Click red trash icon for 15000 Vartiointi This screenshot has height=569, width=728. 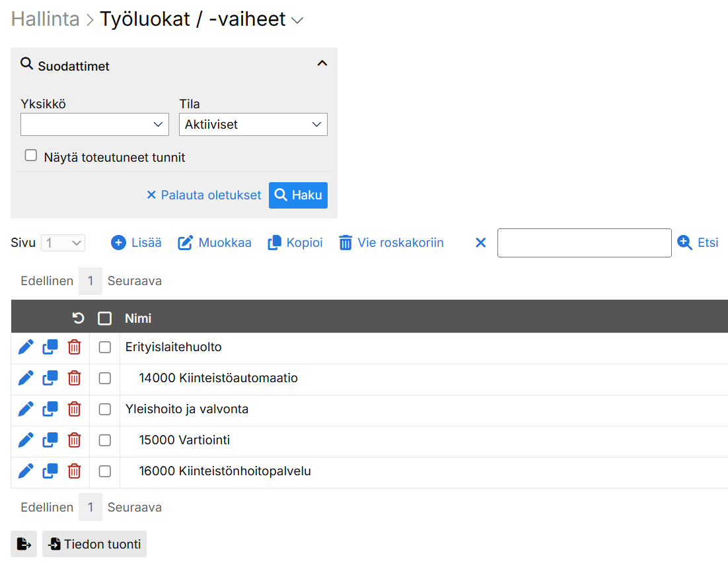(75, 440)
